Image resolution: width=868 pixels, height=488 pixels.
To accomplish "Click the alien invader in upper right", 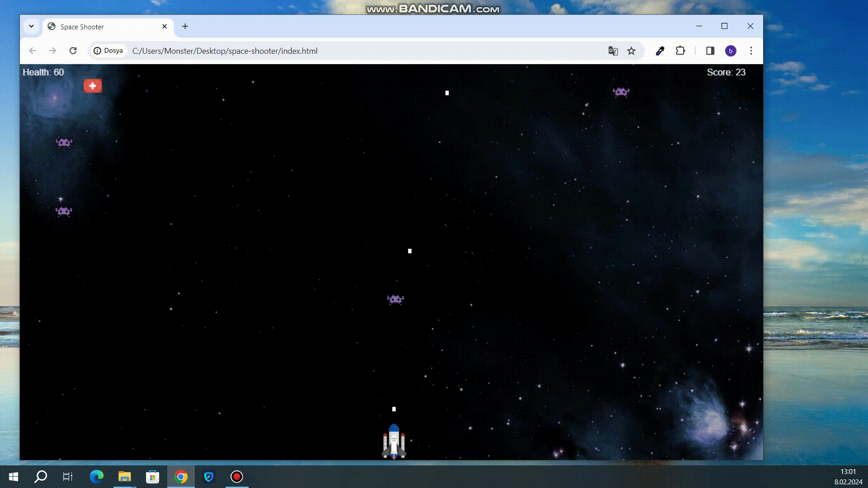I will 621,92.
